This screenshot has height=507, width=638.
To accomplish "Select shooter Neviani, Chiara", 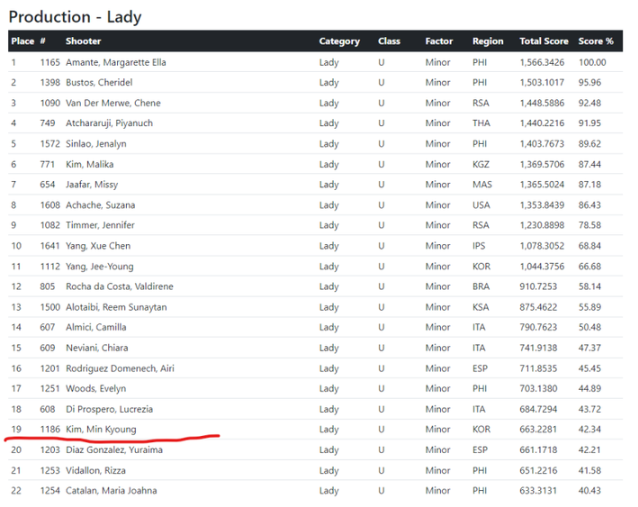I will [x=97, y=347].
